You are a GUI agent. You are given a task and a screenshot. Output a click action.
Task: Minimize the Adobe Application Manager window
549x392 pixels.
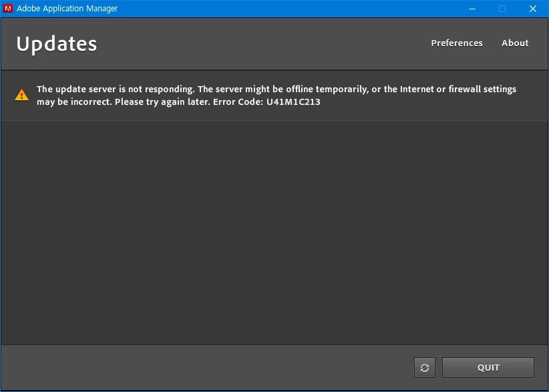(x=472, y=9)
